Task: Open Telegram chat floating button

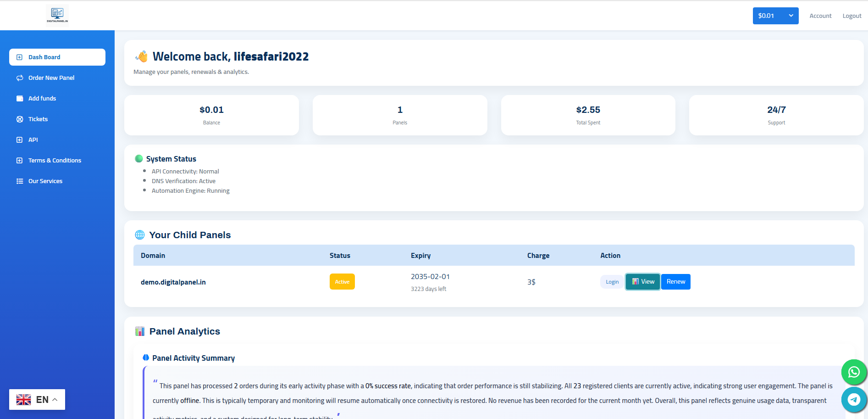Action: pyautogui.click(x=853, y=400)
